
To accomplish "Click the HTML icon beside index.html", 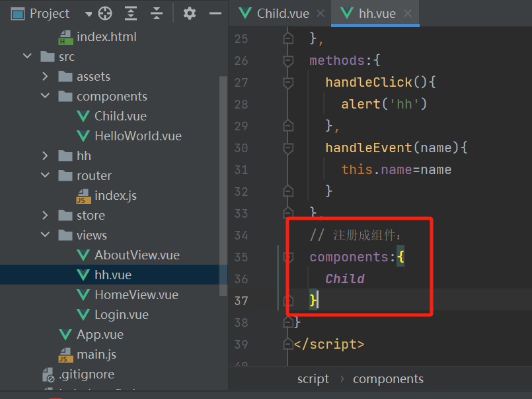I will pyautogui.click(x=65, y=37).
